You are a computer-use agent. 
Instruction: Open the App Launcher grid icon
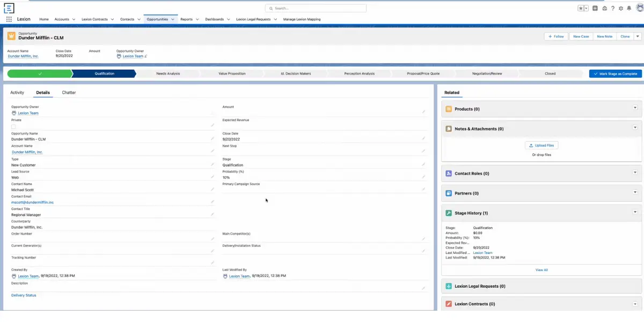pos(9,19)
